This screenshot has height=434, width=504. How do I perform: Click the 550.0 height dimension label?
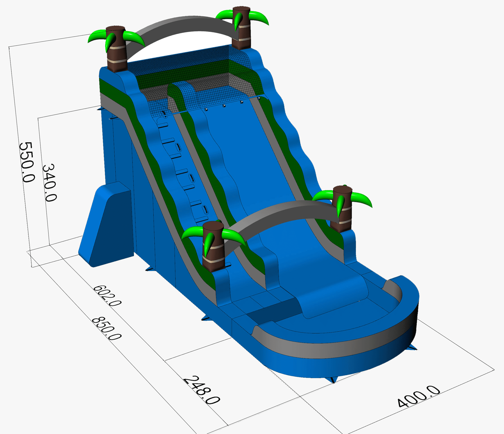pyautogui.click(x=27, y=162)
